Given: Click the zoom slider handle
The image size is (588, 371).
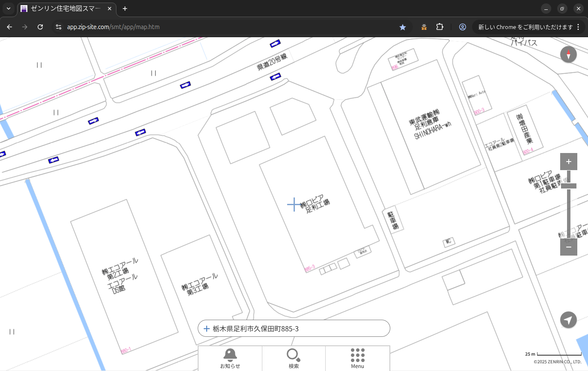Looking at the screenshot, I should 569,186.
